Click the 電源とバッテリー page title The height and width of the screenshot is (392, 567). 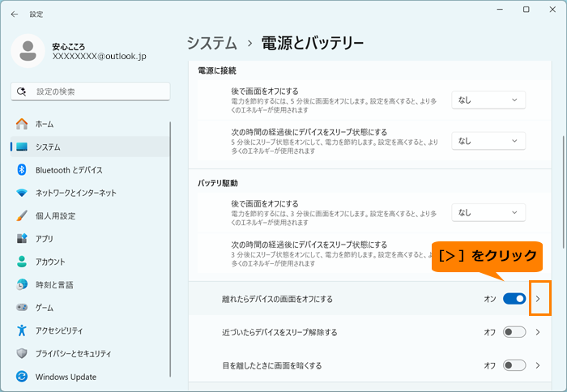[x=313, y=43]
